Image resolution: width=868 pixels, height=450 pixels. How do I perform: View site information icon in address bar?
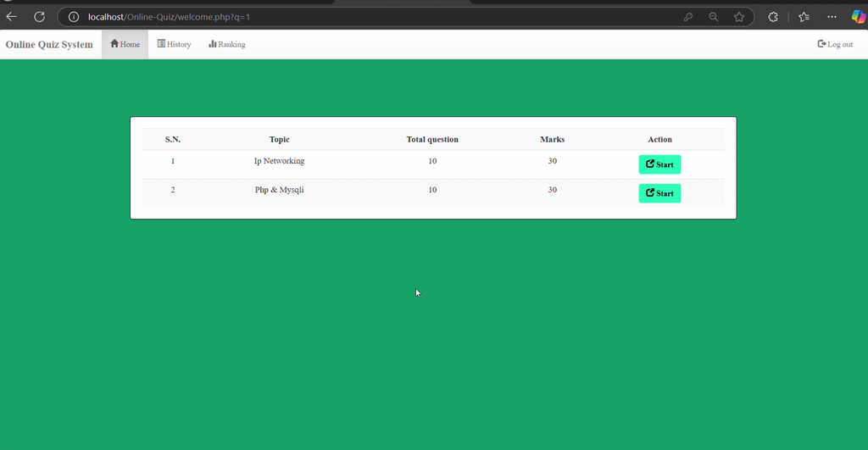tap(73, 17)
